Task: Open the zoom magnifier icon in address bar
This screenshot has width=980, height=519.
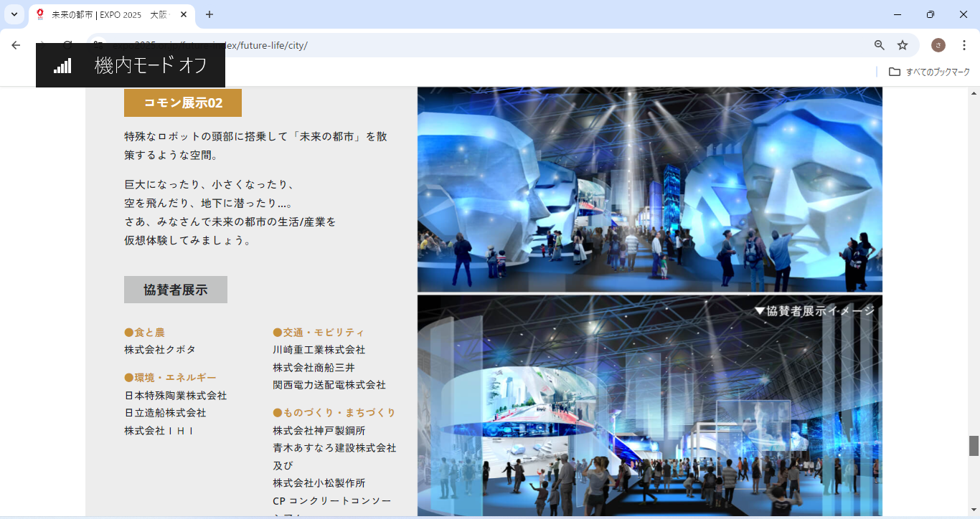Action: [x=880, y=45]
